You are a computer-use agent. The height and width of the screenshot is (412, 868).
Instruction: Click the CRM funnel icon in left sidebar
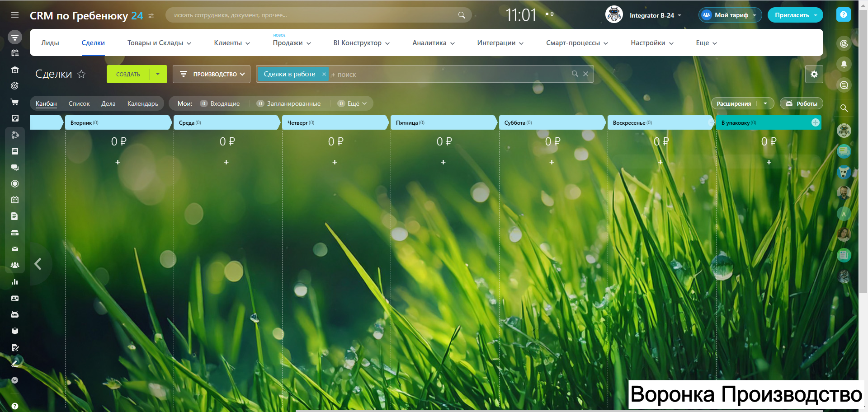[x=15, y=37]
